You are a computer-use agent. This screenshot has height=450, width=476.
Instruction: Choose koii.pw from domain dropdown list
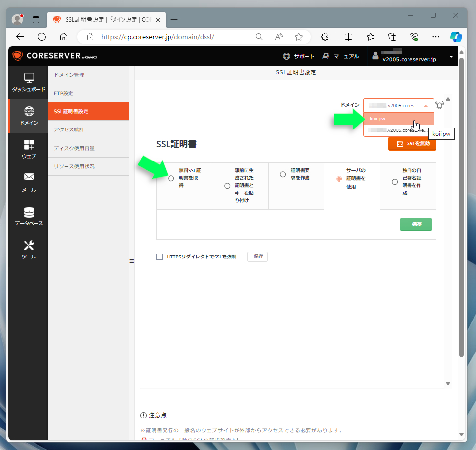click(x=398, y=119)
